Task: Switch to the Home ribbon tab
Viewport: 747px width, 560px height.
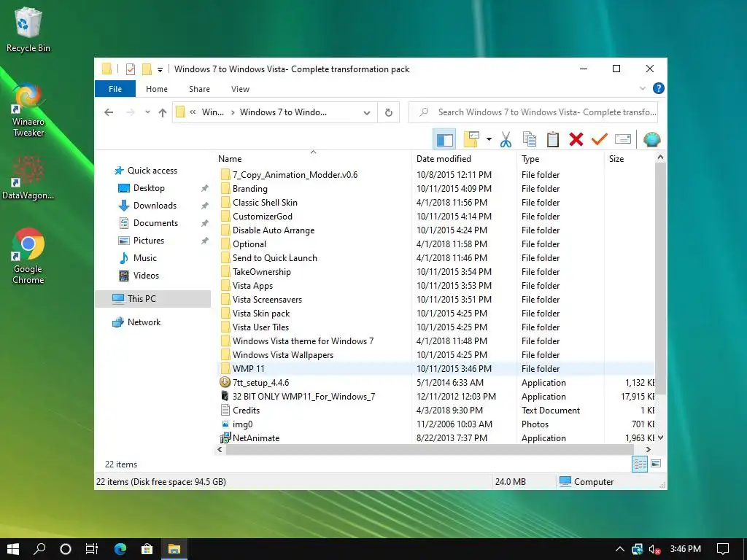Action: pos(157,89)
